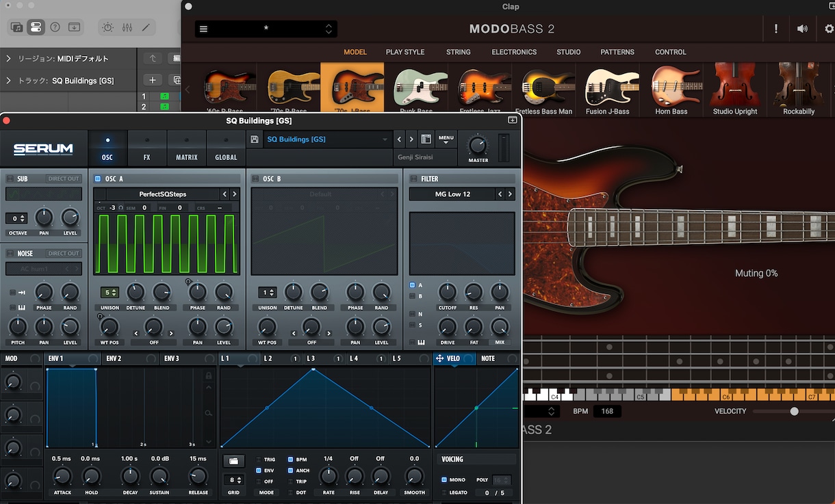
Task: Expand the リージョン: MIDIデフォルト disclosure triangle
Action: (x=8, y=59)
